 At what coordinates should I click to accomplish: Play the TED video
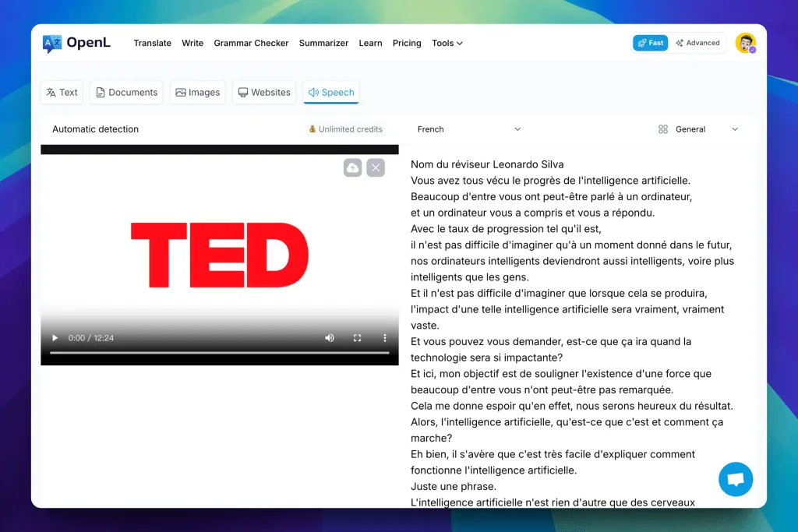pyautogui.click(x=55, y=338)
